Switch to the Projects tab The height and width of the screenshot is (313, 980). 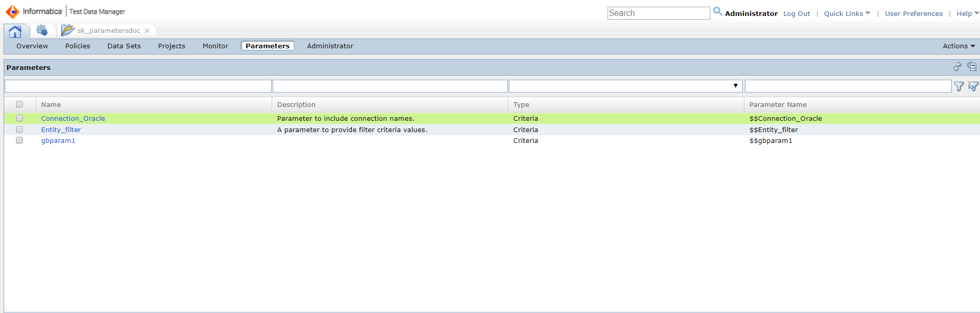click(x=172, y=46)
